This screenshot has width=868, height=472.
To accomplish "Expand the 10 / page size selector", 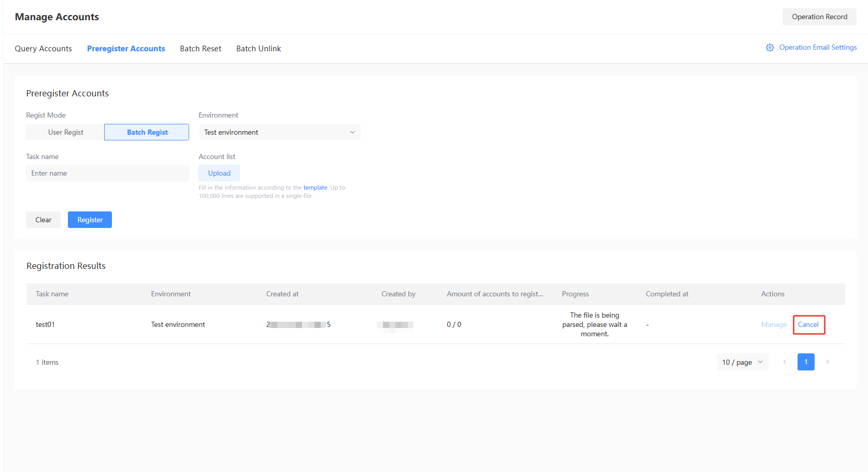I will (x=742, y=362).
